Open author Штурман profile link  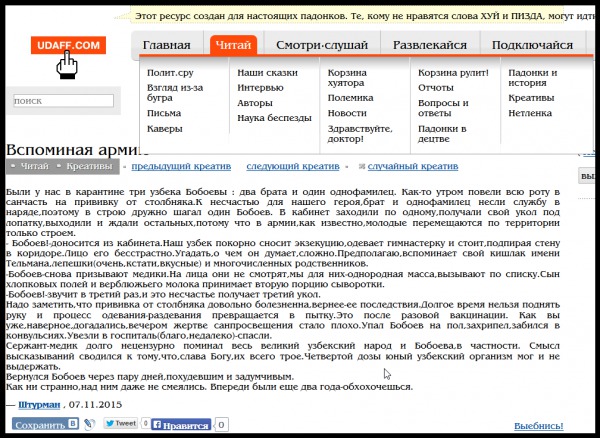click(x=39, y=405)
